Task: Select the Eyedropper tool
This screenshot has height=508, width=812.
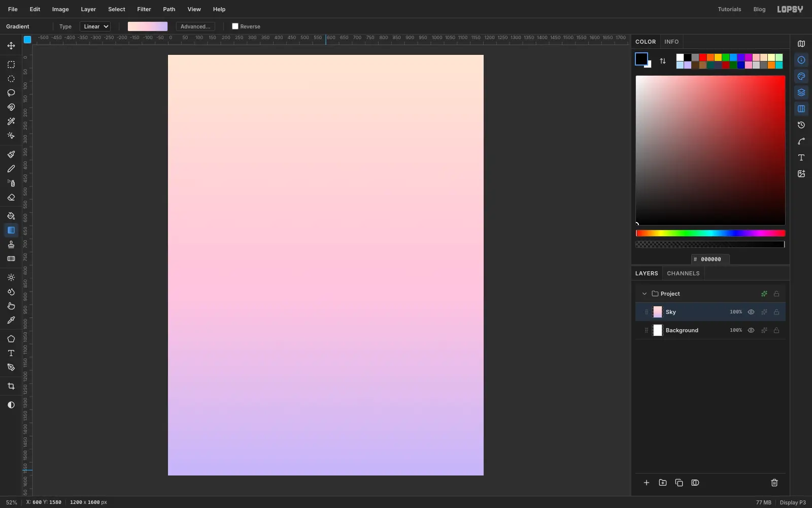Action: [x=11, y=320]
